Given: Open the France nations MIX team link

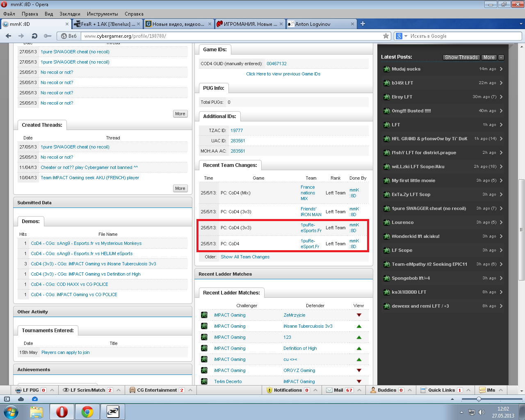Looking at the screenshot, I should 308,193.
